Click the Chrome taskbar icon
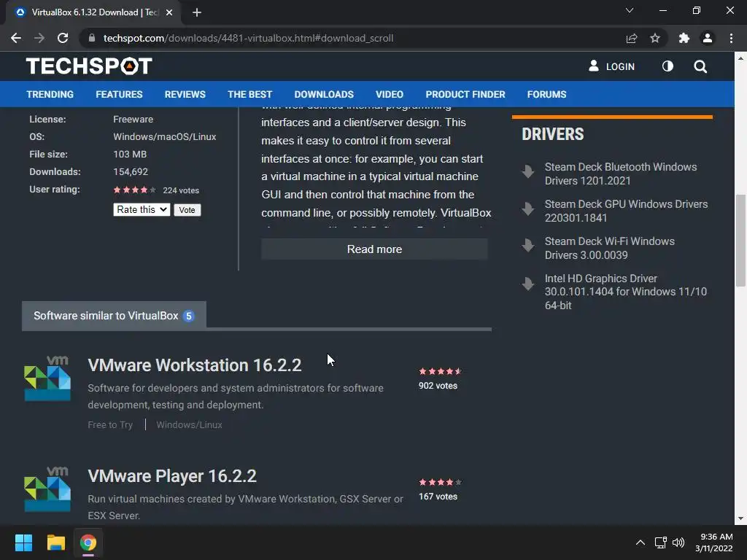This screenshot has width=747, height=560. (x=88, y=542)
